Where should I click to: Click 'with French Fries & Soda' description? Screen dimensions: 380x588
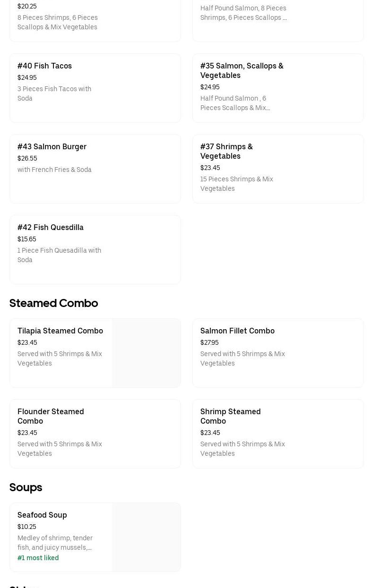pos(54,170)
